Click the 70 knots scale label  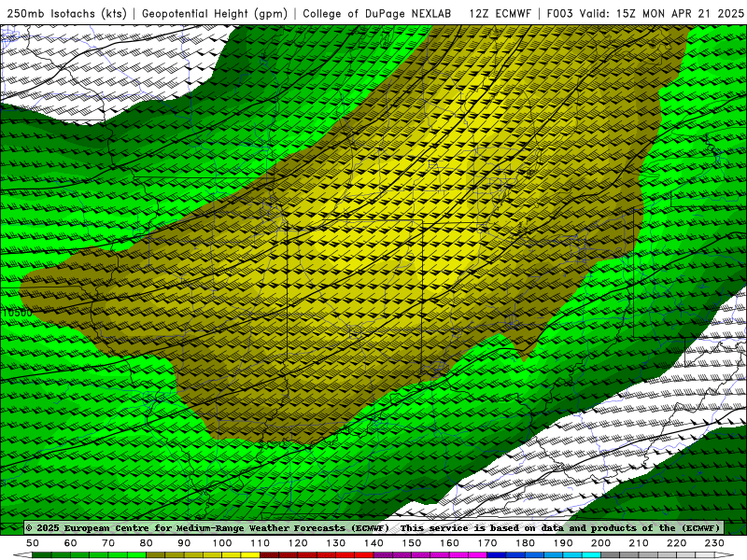pos(108,543)
